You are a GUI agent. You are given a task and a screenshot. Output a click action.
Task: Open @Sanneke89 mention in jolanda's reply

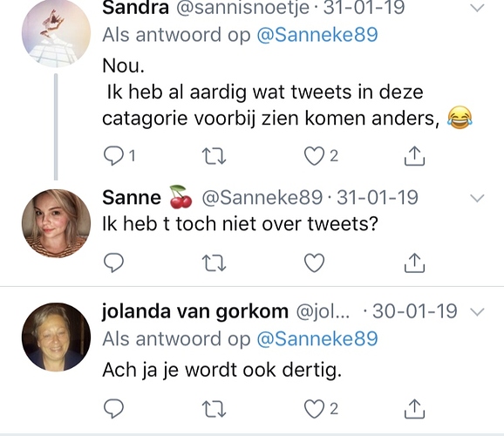coord(317,339)
